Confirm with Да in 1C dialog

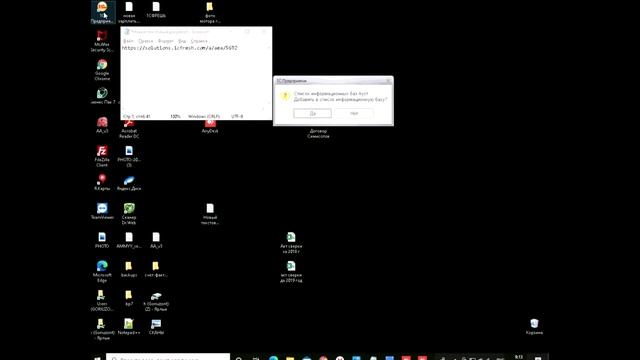[x=312, y=113]
